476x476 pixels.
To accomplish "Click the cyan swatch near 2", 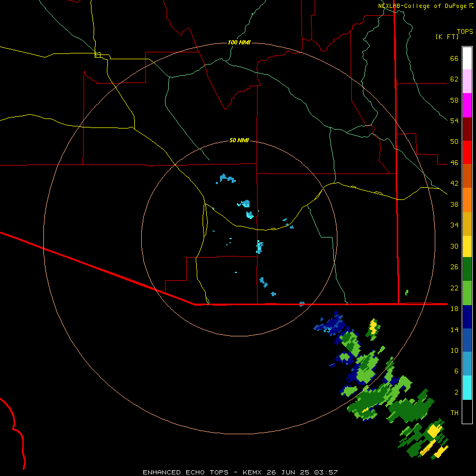I will (x=467, y=388).
